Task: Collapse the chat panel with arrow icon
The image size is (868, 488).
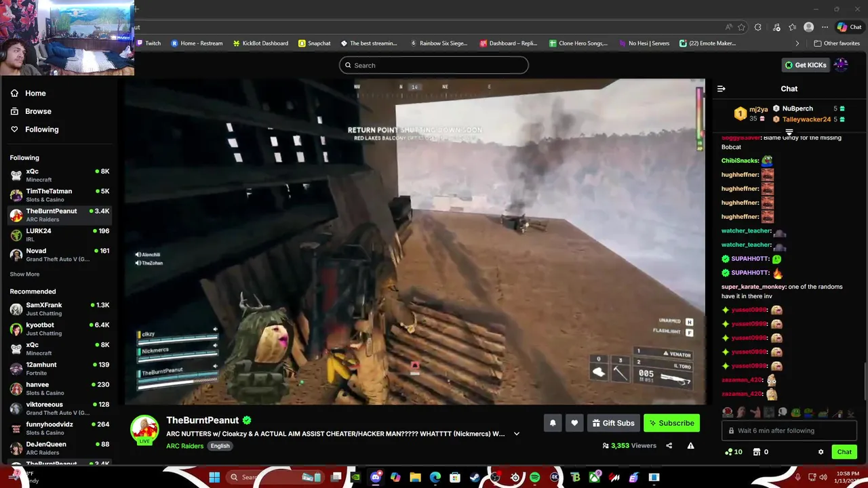Action: pos(722,89)
